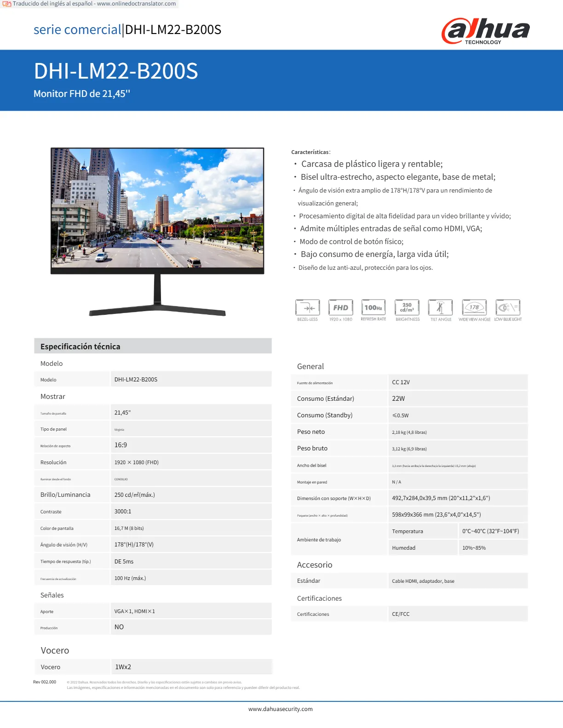Click the FHD 1920 x 1080 icon
The image size is (563, 728).
[340, 310]
